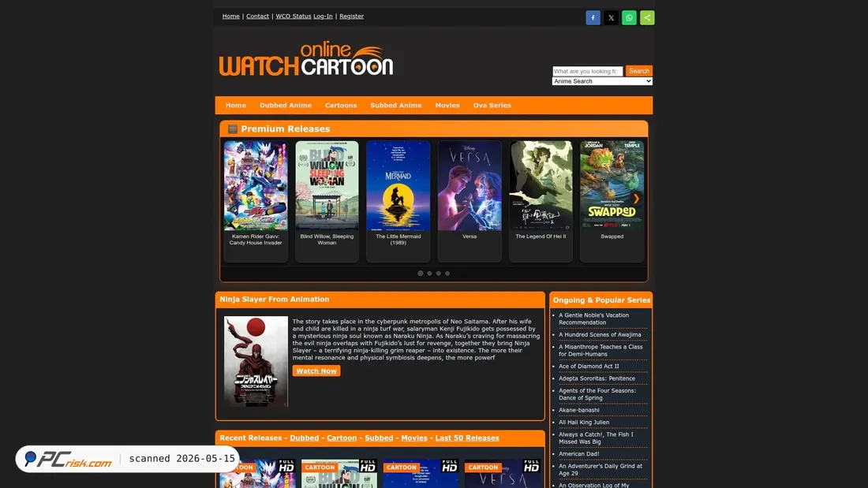Screen dimensions: 868x488
Task: Select the fourth carousel page dot
Action: pyautogui.click(x=447, y=274)
